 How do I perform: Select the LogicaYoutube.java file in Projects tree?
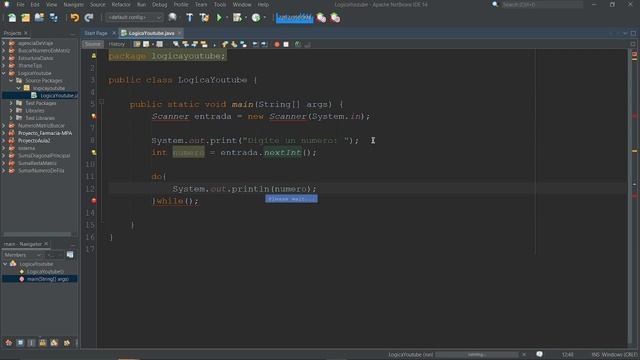tap(54, 96)
